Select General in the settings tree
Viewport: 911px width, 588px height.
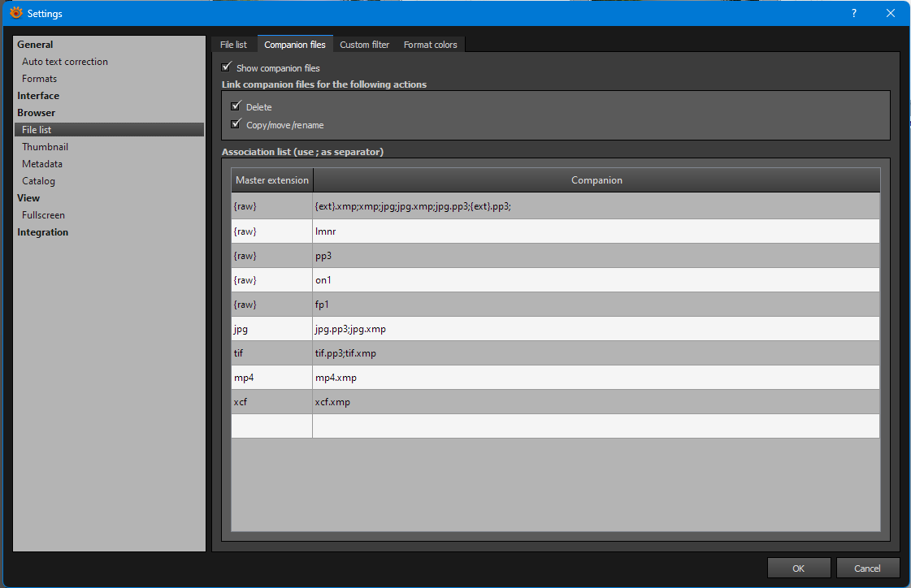click(35, 45)
